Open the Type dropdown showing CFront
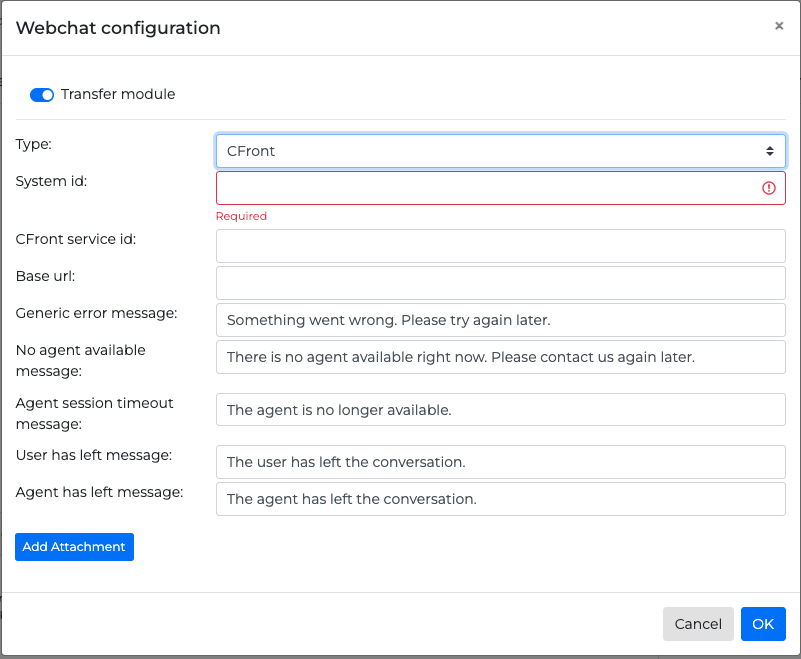This screenshot has height=659, width=801. (500, 151)
